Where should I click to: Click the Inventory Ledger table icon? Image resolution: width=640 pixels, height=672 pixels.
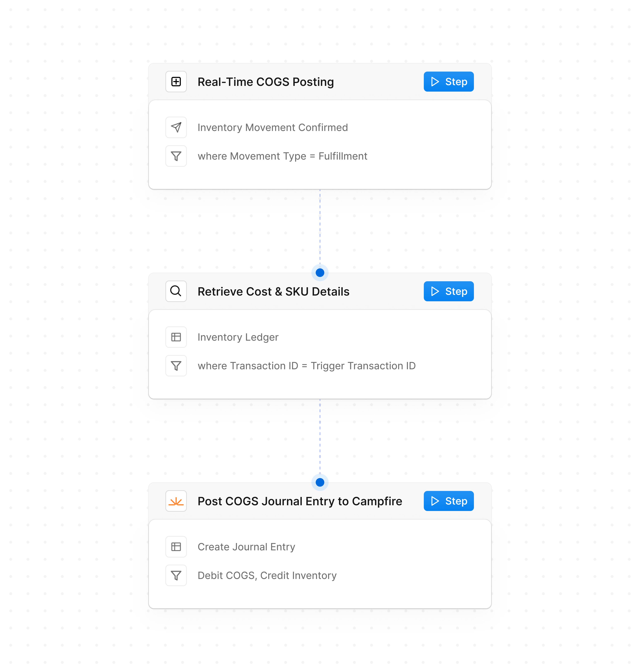(x=176, y=337)
